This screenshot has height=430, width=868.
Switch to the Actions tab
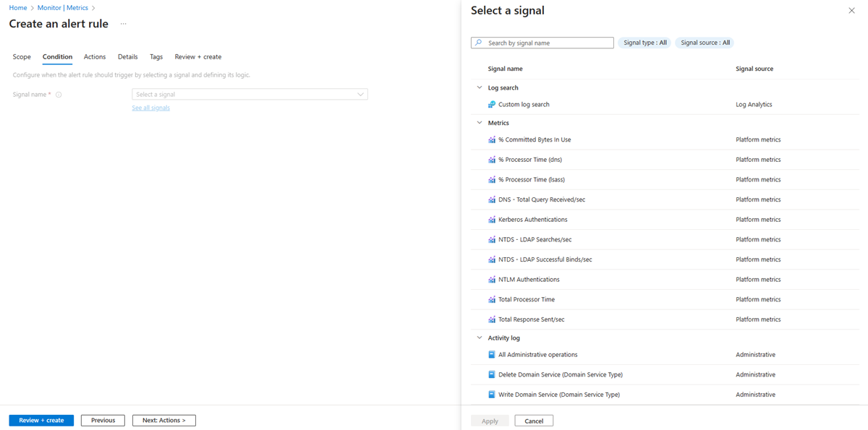pyautogui.click(x=95, y=57)
